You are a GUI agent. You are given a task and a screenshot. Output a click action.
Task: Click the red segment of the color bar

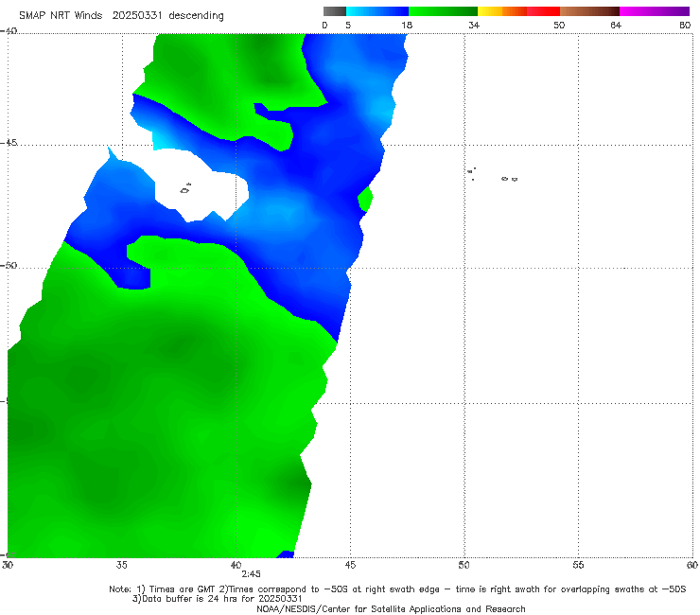coord(543,11)
